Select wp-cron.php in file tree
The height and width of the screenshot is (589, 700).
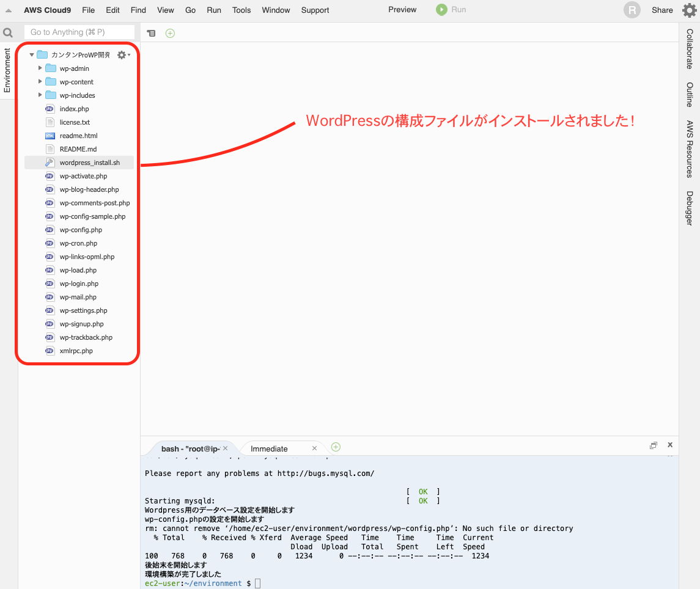[79, 243]
